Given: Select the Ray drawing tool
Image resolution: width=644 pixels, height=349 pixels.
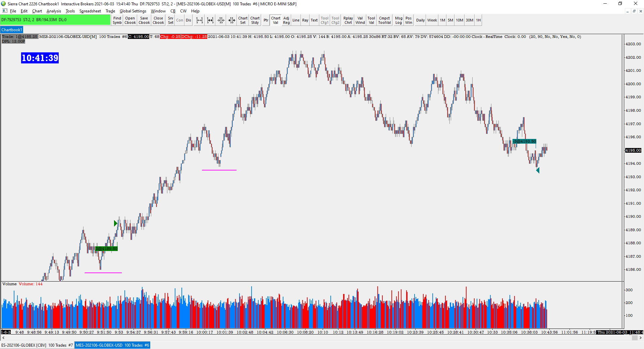Looking at the screenshot, I should pos(305,20).
